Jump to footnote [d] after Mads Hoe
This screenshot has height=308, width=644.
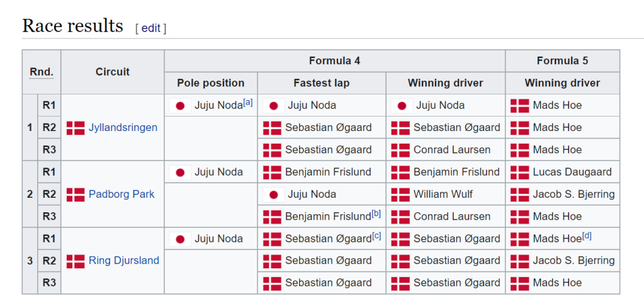coord(587,236)
